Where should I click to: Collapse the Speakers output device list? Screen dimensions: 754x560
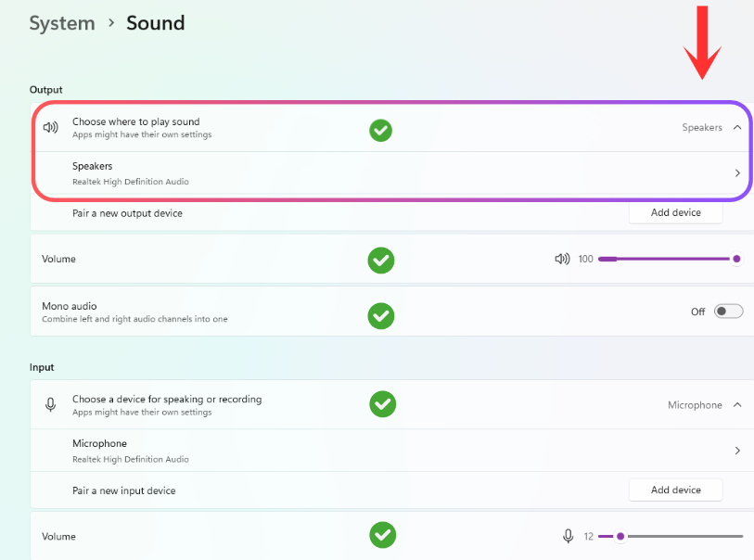pos(737,127)
